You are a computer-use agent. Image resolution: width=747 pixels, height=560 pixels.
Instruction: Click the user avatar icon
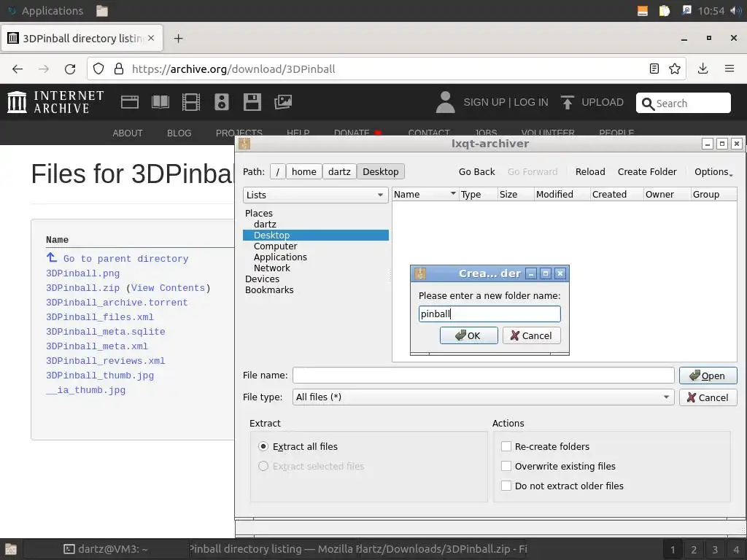[446, 102]
